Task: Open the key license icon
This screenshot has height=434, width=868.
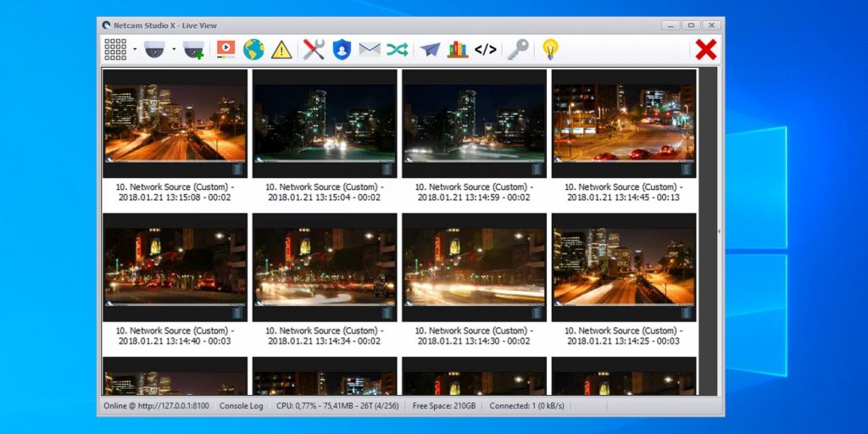Action: [x=518, y=50]
